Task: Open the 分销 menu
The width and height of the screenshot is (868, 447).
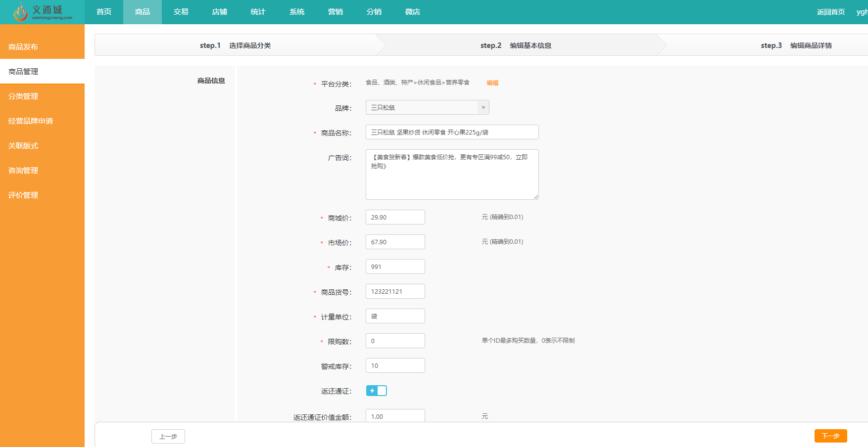Action: pos(374,12)
